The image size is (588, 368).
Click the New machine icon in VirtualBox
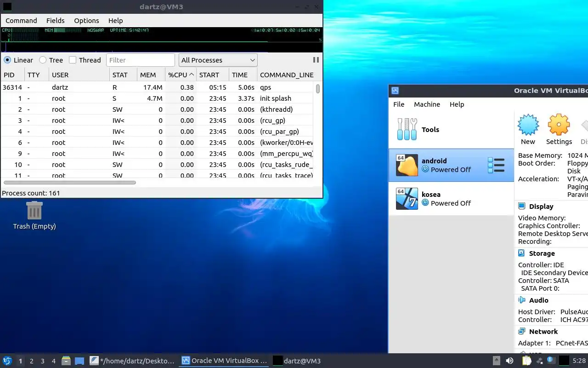coord(528,125)
